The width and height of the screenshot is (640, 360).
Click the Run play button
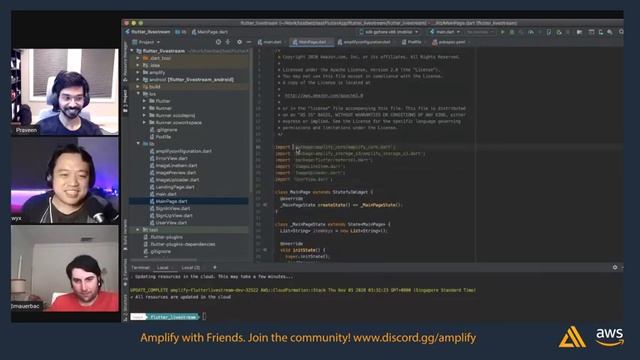pyautogui.click(x=502, y=32)
